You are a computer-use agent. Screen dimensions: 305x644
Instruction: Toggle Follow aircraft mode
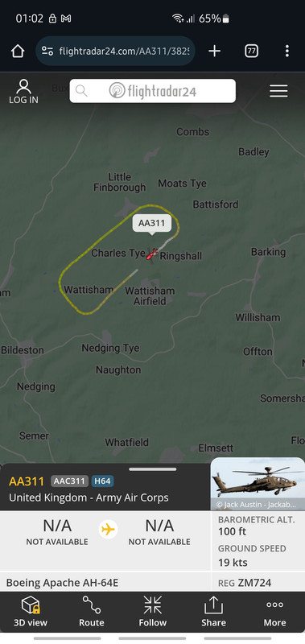[153, 612]
